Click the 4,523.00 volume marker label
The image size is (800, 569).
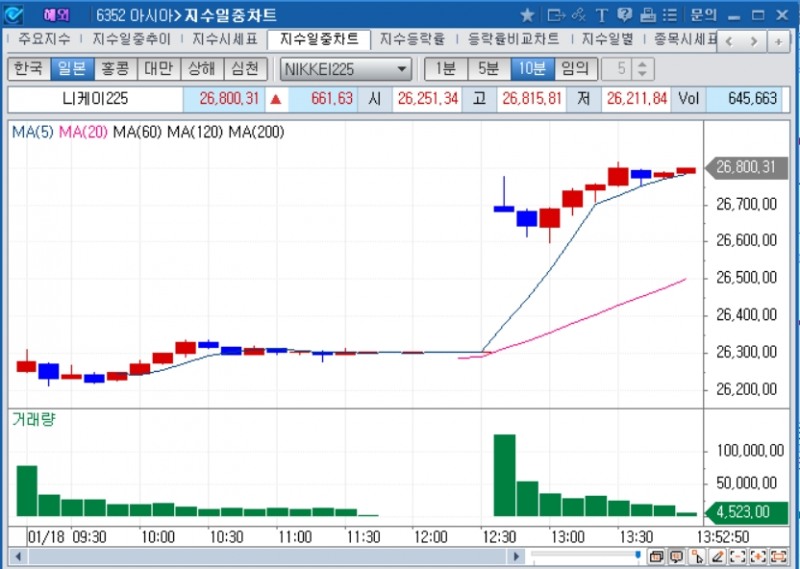tap(746, 512)
